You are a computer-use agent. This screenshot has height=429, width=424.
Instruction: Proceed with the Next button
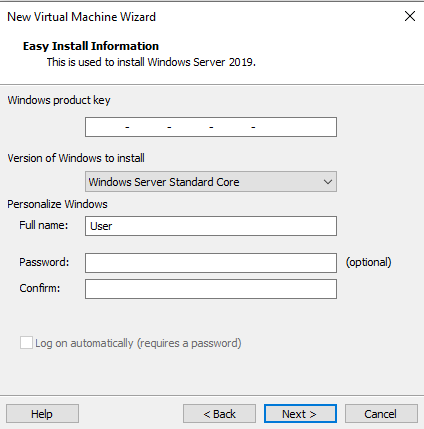(300, 414)
